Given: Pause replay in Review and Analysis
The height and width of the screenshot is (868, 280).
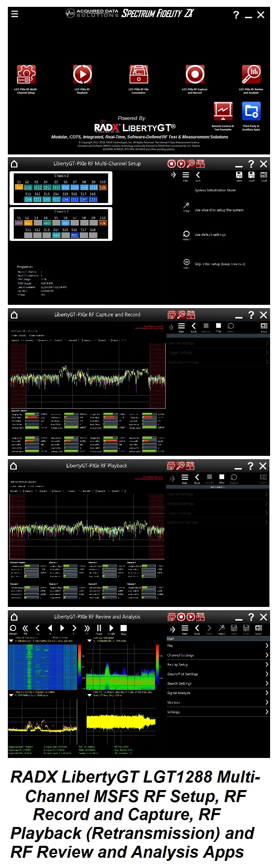Looking at the screenshot, I should (x=99, y=629).
